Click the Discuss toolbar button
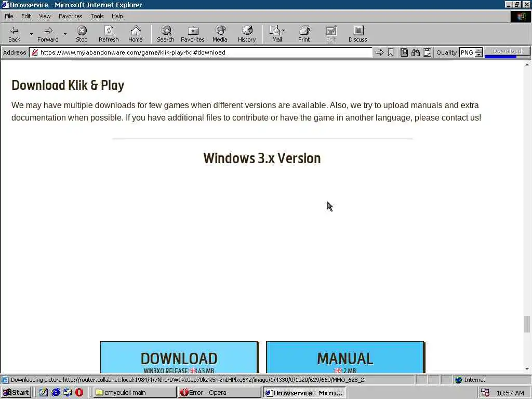Screen dimensions: 532x399 click(357, 34)
